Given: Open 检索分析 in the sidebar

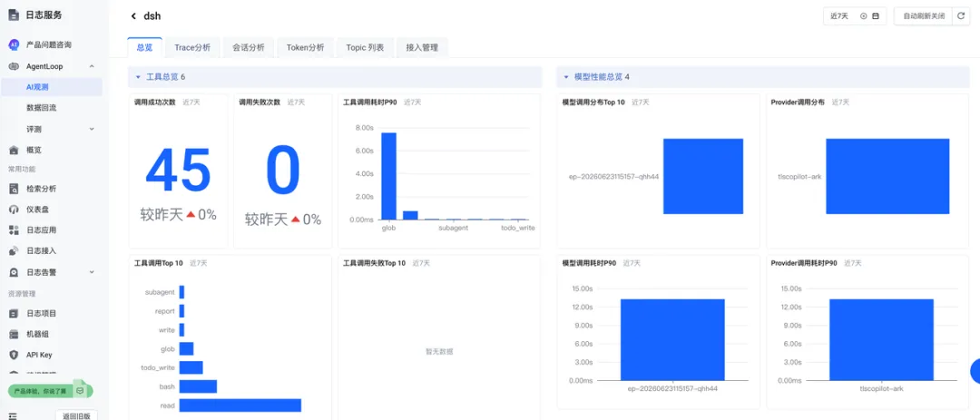Looking at the screenshot, I should click(x=41, y=189).
